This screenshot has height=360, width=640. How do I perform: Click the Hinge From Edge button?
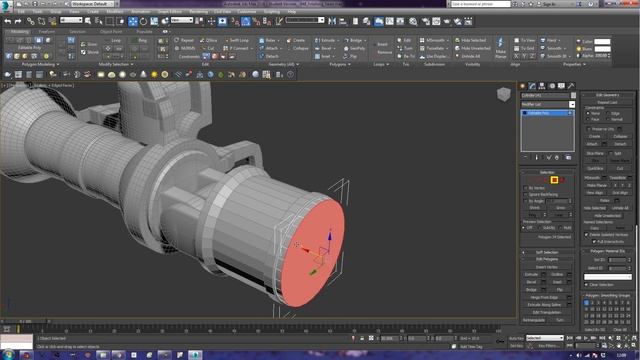(544, 297)
